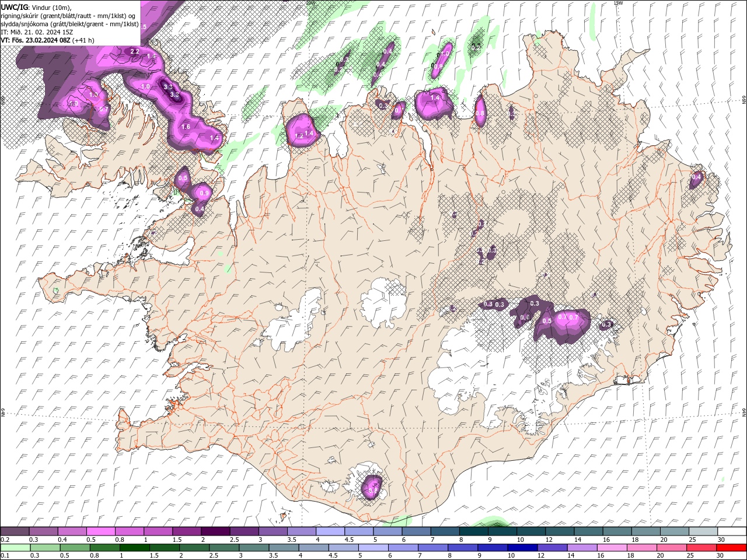The width and height of the screenshot is (747, 560).
Task: Click the rain legend swatch between 4 and 4.5
Action: pyautogui.click(x=313, y=548)
